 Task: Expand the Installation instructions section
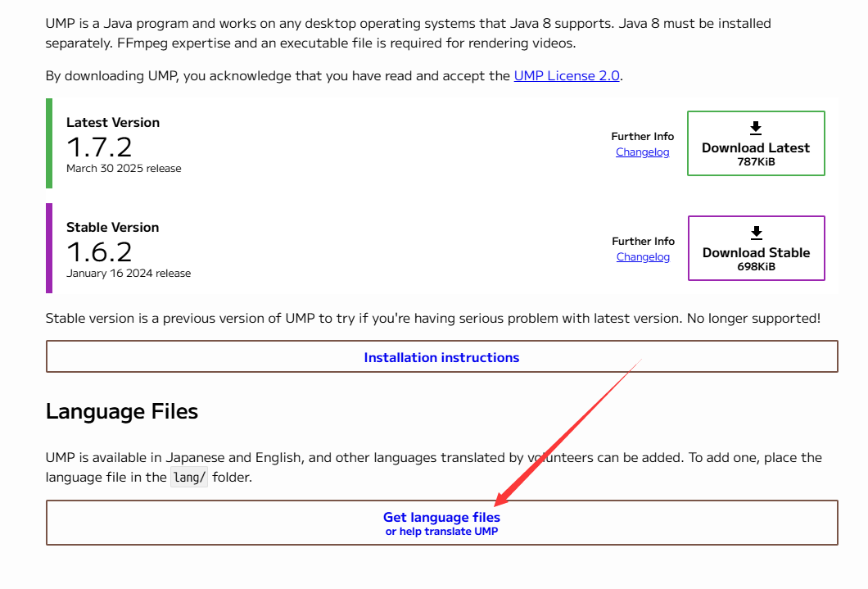[441, 357]
